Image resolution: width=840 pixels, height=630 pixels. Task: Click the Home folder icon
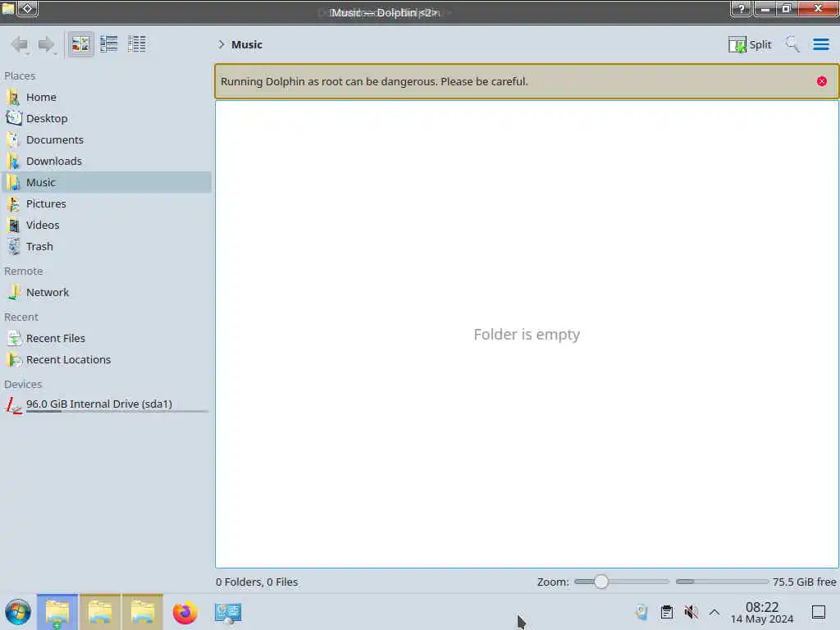pyautogui.click(x=14, y=97)
